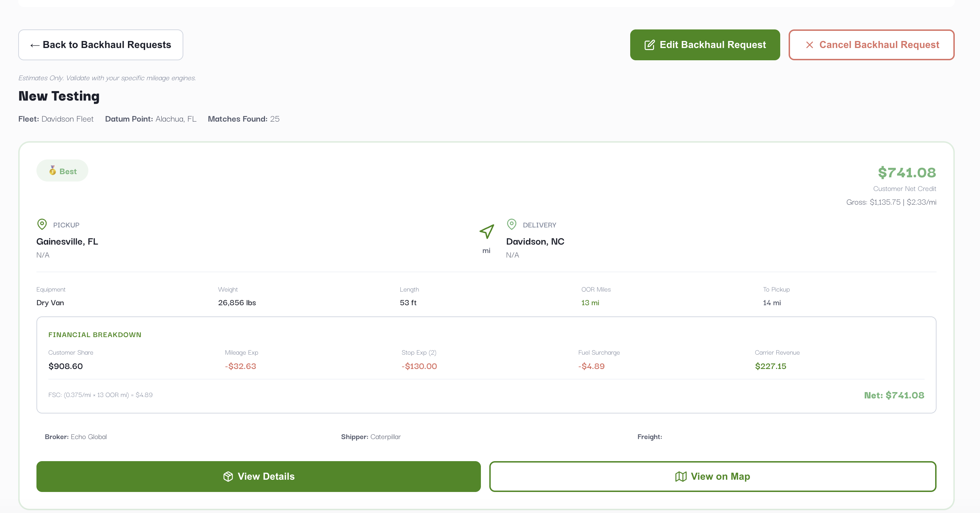980x513 pixels.
Task: Click the pickup location pin icon
Action: click(x=42, y=224)
